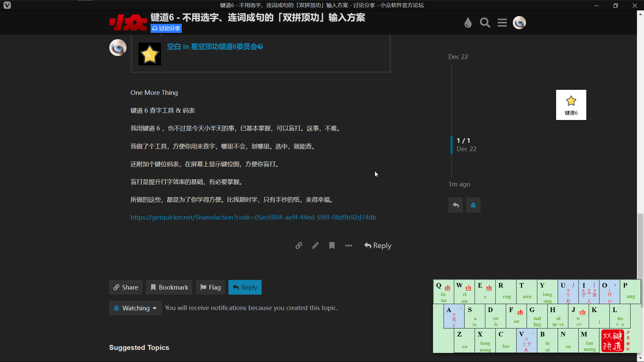Screen dimensions: 644x362
Task: Select the 讨论分享 category tag
Action: coord(166,28)
